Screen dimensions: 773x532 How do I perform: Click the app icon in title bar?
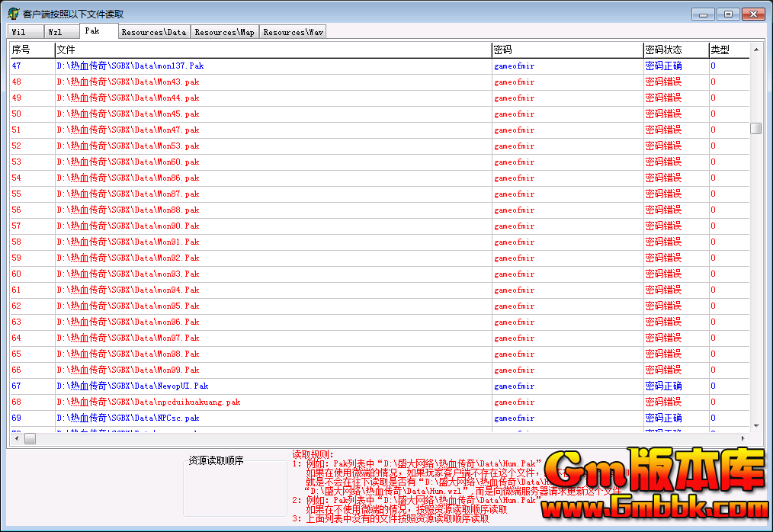pos(13,14)
